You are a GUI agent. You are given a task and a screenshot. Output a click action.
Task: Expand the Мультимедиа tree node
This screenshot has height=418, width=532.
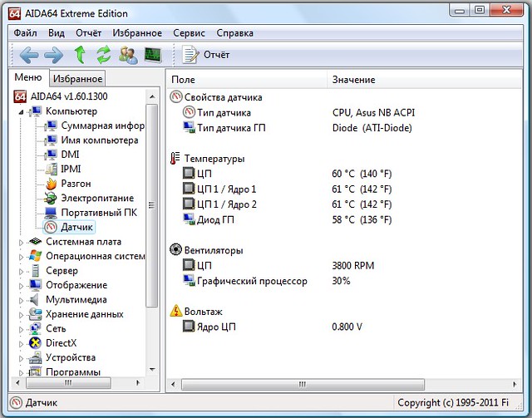(x=22, y=300)
